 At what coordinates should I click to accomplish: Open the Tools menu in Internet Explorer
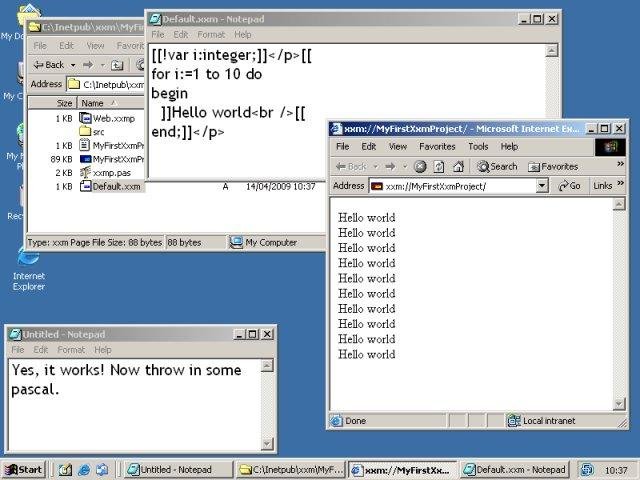coord(478,146)
